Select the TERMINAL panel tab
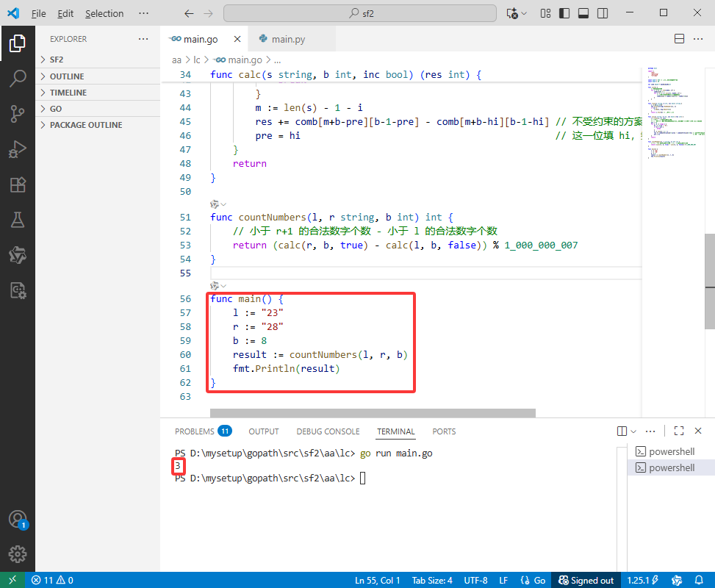Viewport: 715px width, 588px height. 396,431
